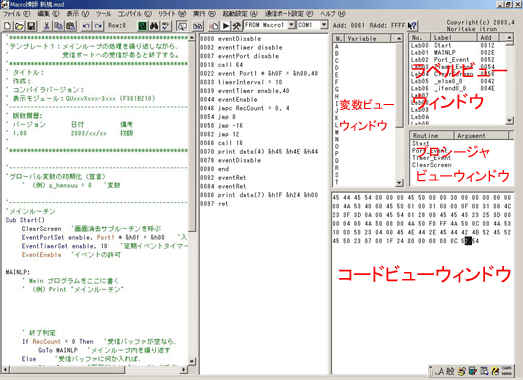Click source editor vertical scrollbar down arrow
Screen dimensions: 523x380
coord(192,361)
